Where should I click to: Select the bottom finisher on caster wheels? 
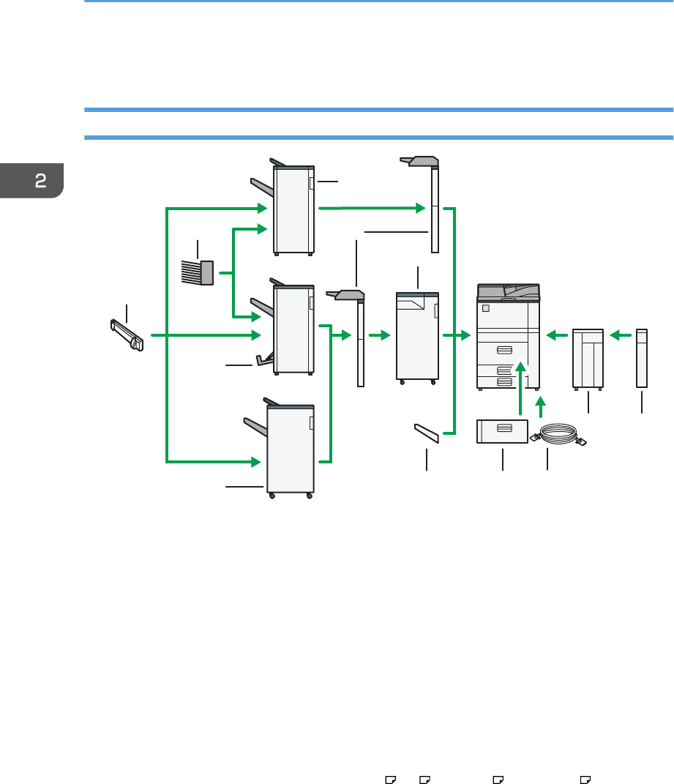(291, 448)
